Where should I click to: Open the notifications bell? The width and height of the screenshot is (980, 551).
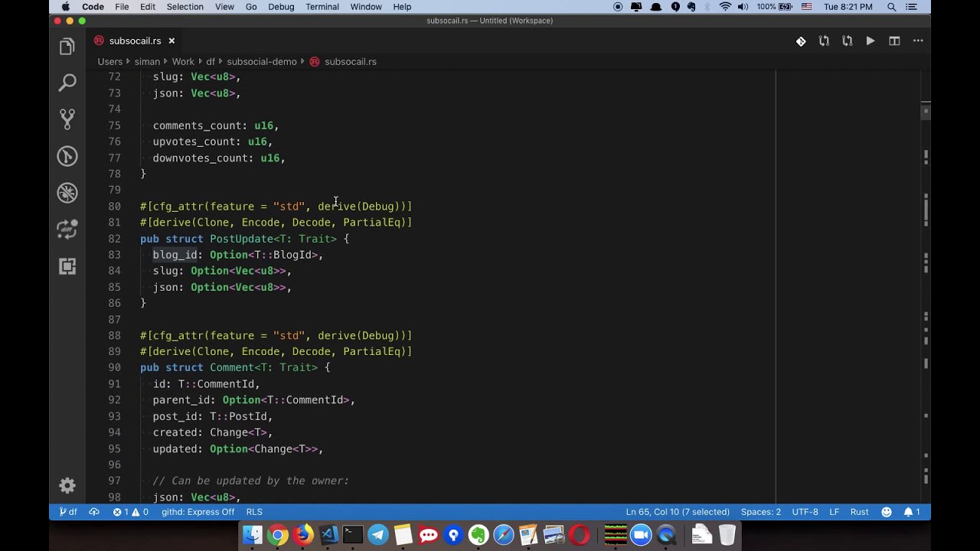coord(912,512)
